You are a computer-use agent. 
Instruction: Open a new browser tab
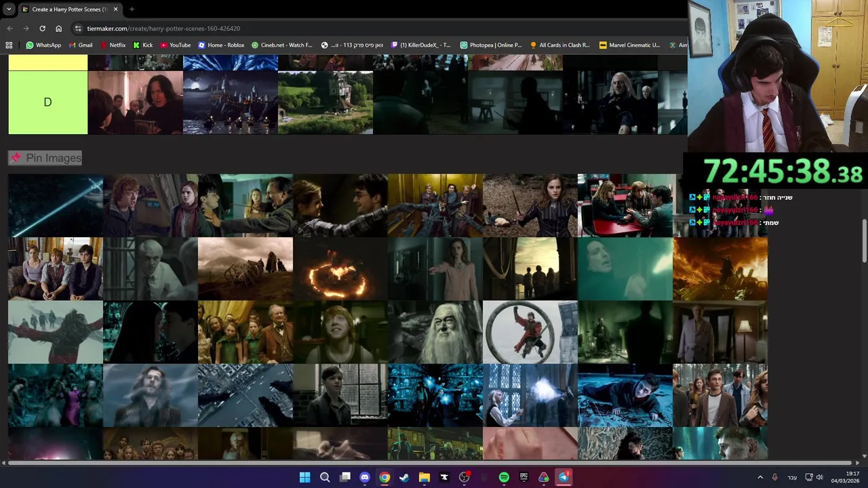point(132,9)
